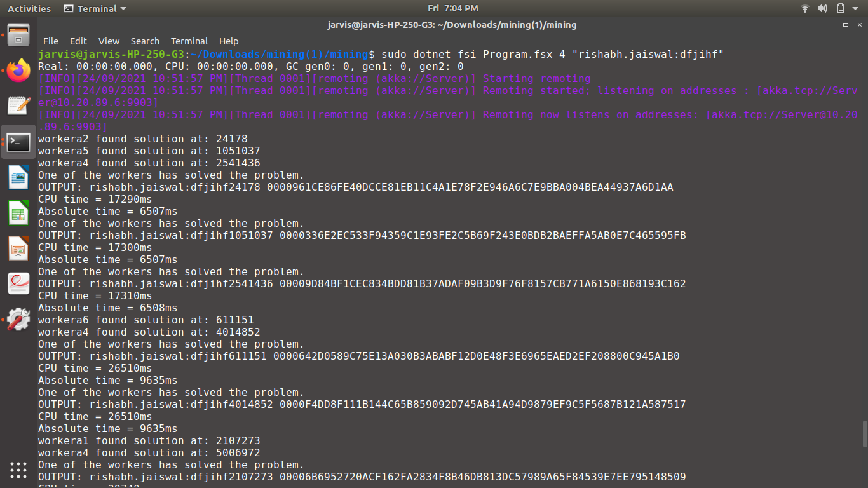Open LibreOffice Writer from the dock
Screen dimensions: 868x488
(x=18, y=177)
